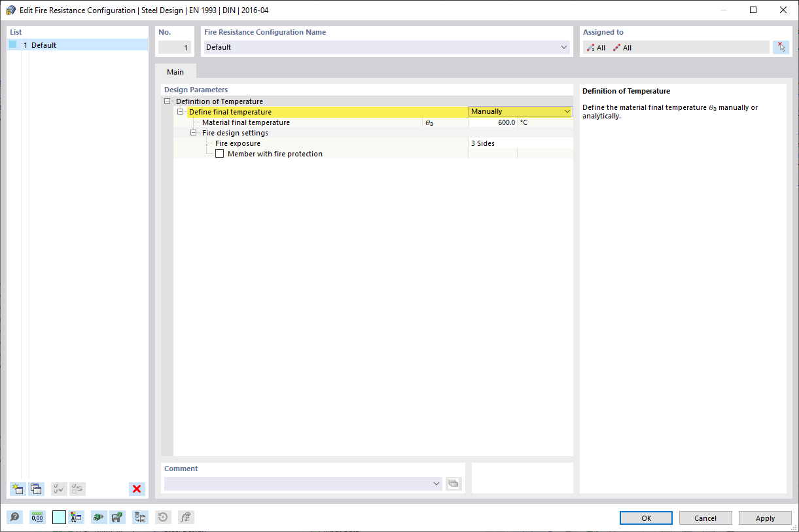This screenshot has width=799, height=532.
Task: Delete the selected configuration with red X
Action: [x=137, y=489]
